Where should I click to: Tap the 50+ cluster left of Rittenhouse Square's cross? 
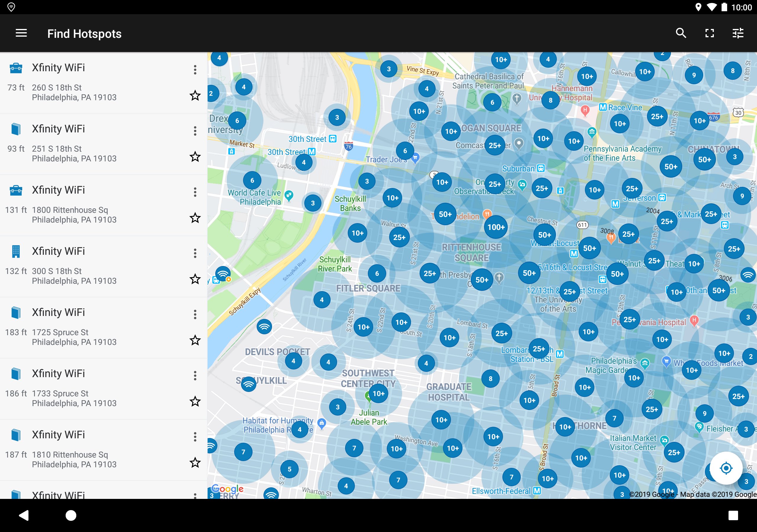tap(482, 280)
